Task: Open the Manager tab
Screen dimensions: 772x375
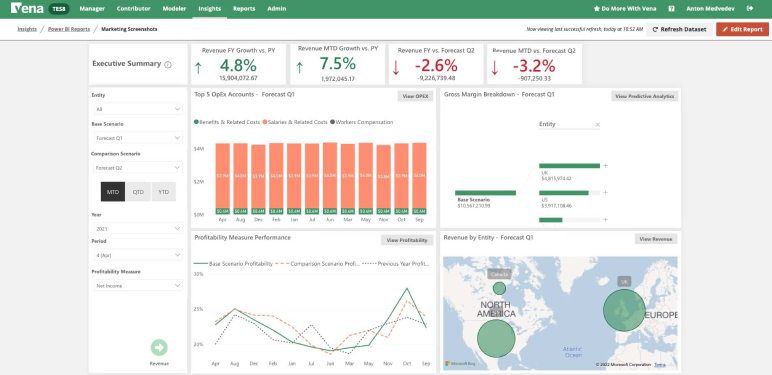Action: click(92, 9)
